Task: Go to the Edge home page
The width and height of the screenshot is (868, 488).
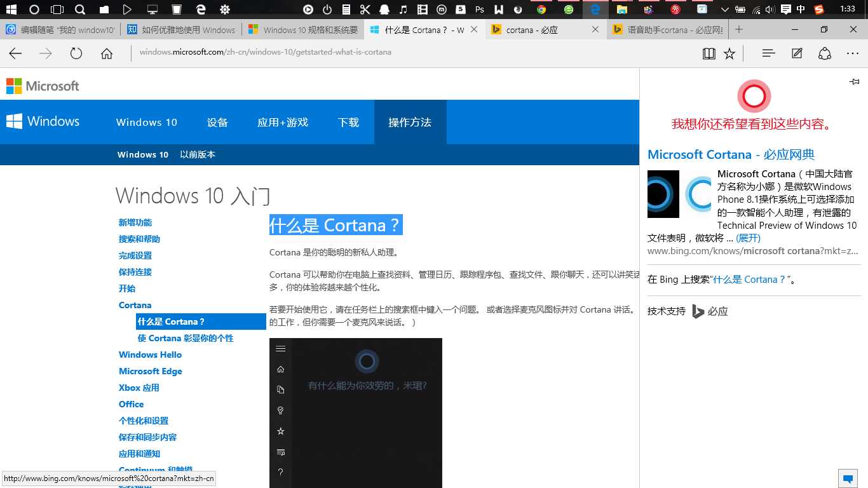Action: pos(107,54)
